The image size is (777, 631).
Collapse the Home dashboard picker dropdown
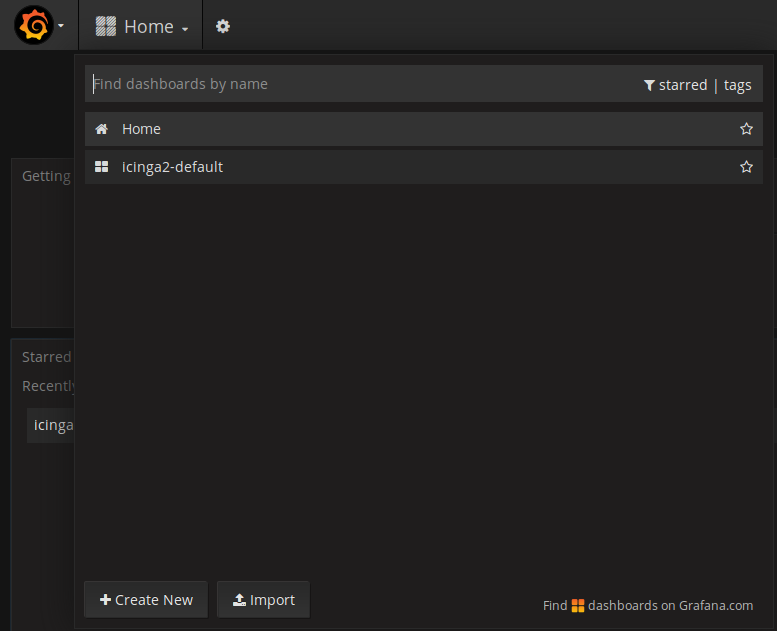pos(185,29)
